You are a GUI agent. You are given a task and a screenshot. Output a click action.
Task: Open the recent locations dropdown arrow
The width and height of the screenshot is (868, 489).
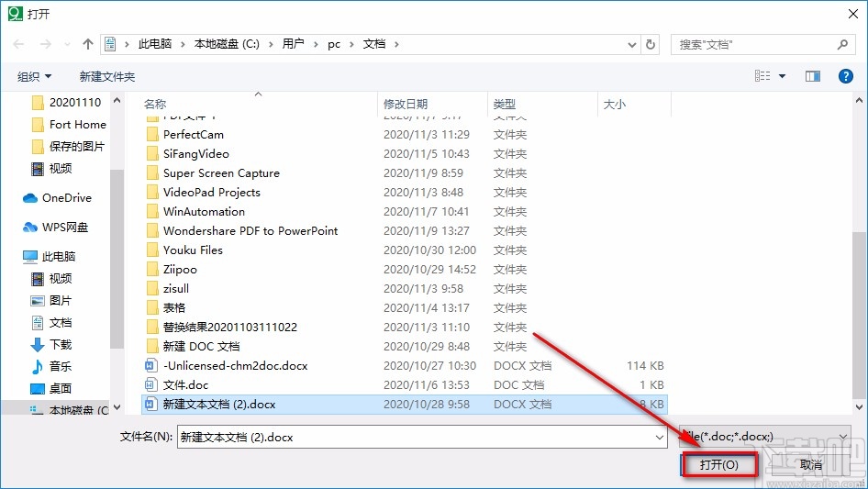tap(67, 44)
